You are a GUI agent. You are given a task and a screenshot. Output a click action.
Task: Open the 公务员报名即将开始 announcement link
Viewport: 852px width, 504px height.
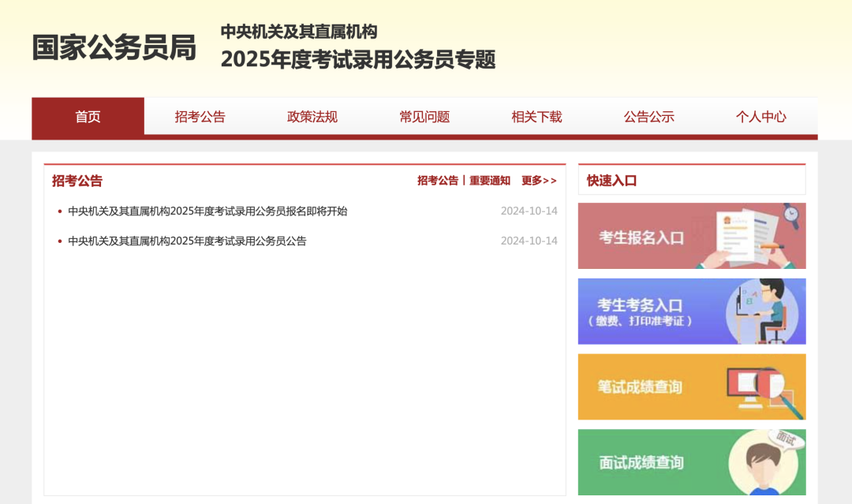[x=207, y=211]
